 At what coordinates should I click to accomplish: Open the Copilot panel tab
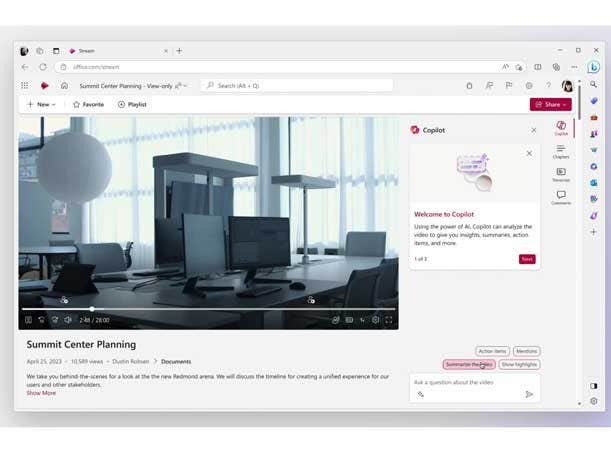561,128
